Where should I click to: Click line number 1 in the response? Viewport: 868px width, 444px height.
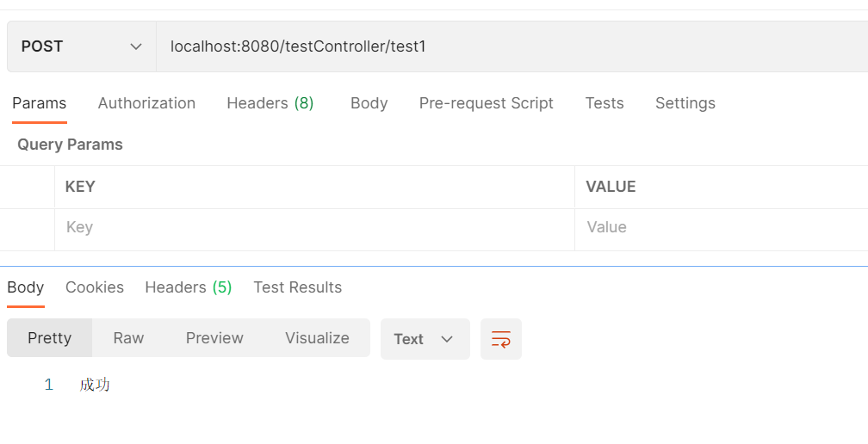pyautogui.click(x=49, y=385)
